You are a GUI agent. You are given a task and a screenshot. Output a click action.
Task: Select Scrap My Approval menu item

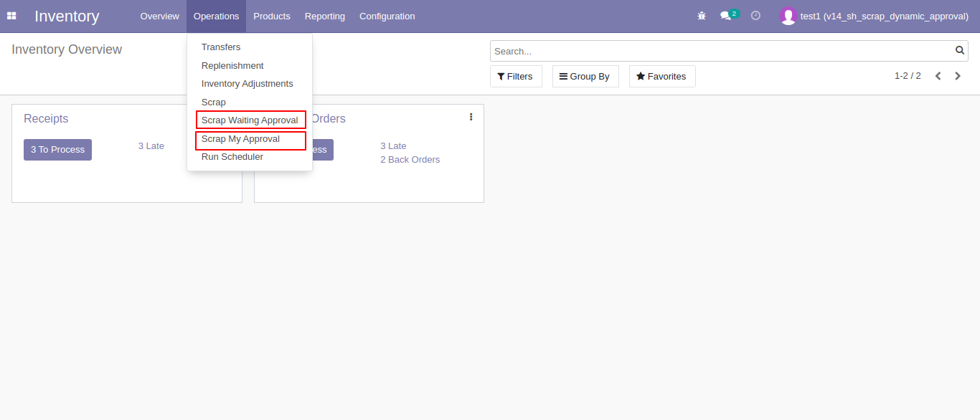coord(240,139)
